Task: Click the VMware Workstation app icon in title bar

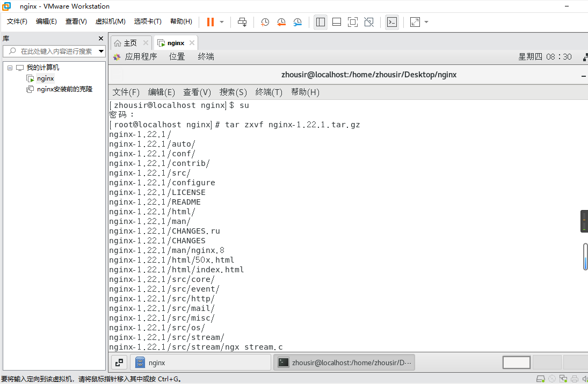Action: 6,6
